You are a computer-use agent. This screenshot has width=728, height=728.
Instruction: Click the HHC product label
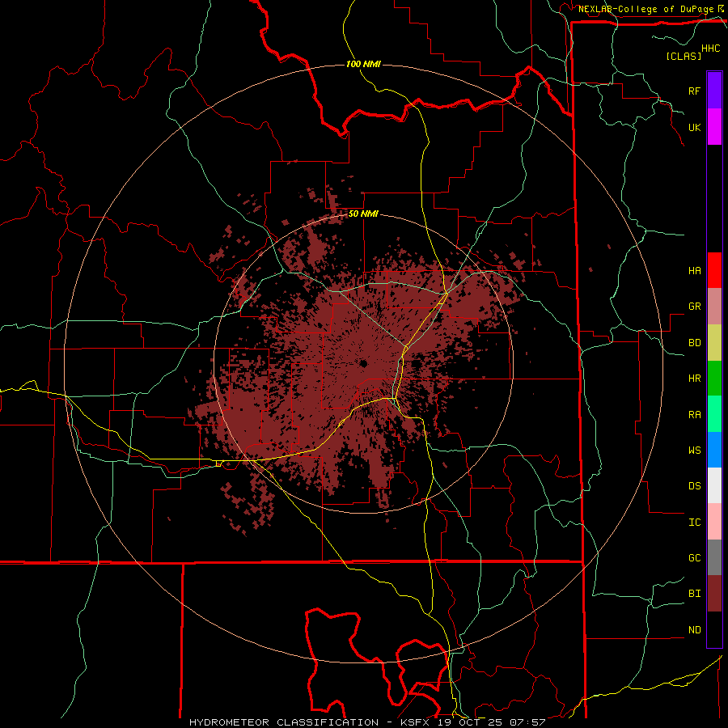[x=711, y=49]
